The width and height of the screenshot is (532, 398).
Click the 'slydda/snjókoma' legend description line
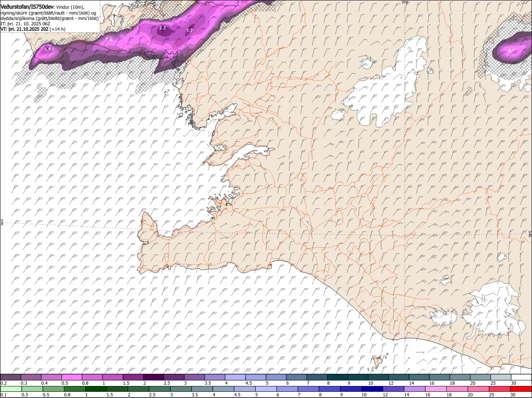(x=49, y=18)
